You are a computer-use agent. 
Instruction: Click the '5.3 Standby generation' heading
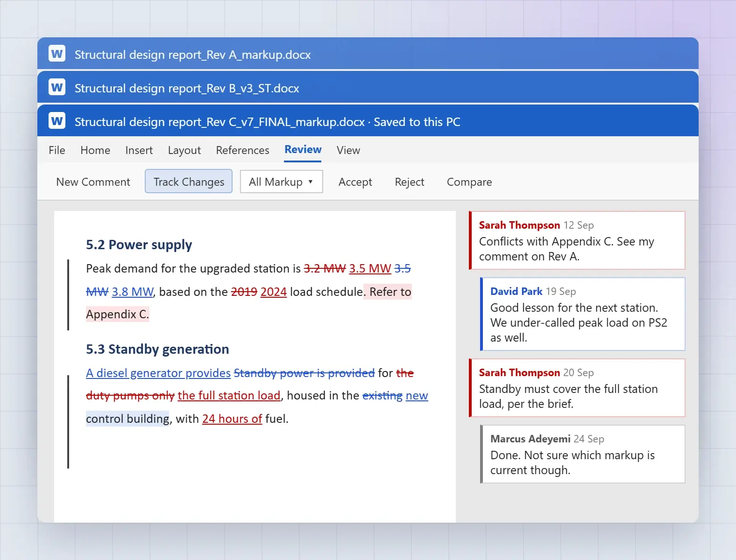(157, 349)
